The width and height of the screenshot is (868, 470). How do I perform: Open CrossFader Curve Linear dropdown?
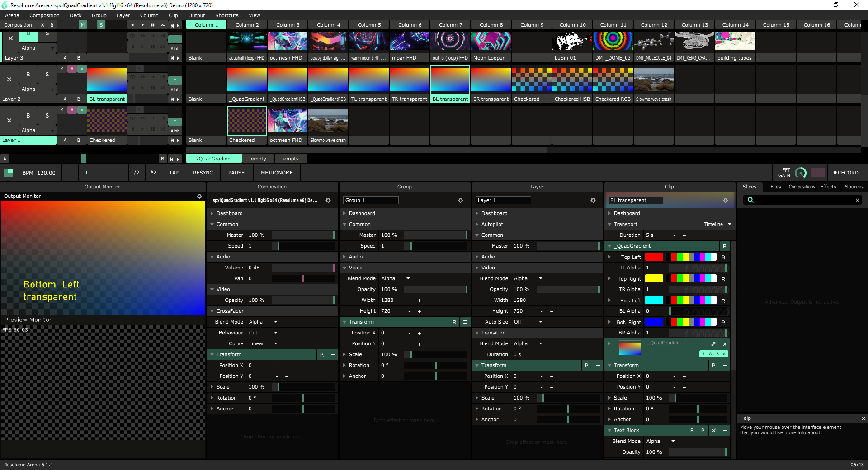(264, 344)
